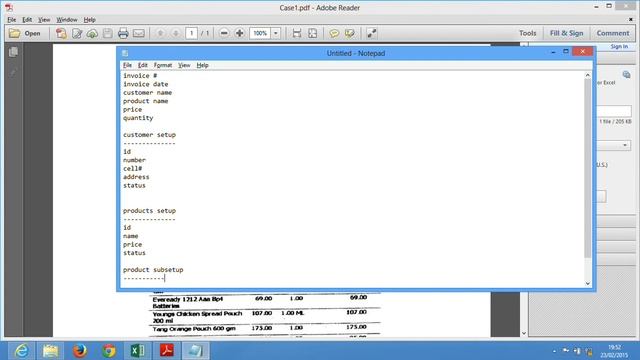Go to previous page with the up arrow

click(160, 33)
